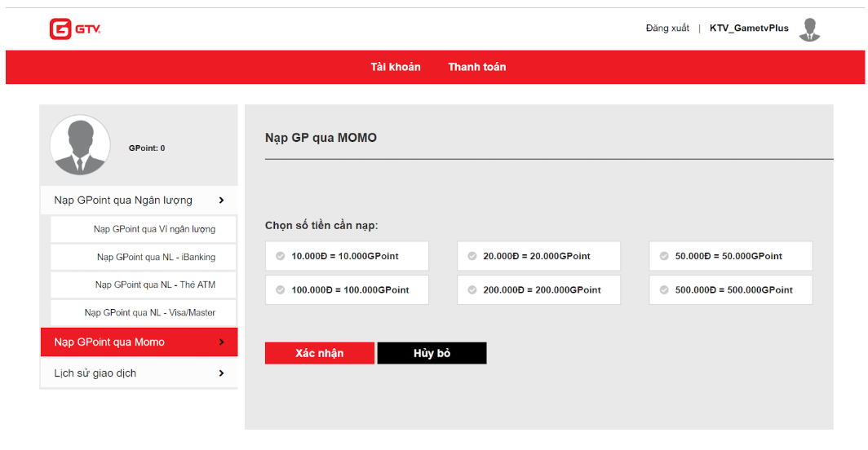
Task: Click the user avatar icon in header
Action: [809, 29]
